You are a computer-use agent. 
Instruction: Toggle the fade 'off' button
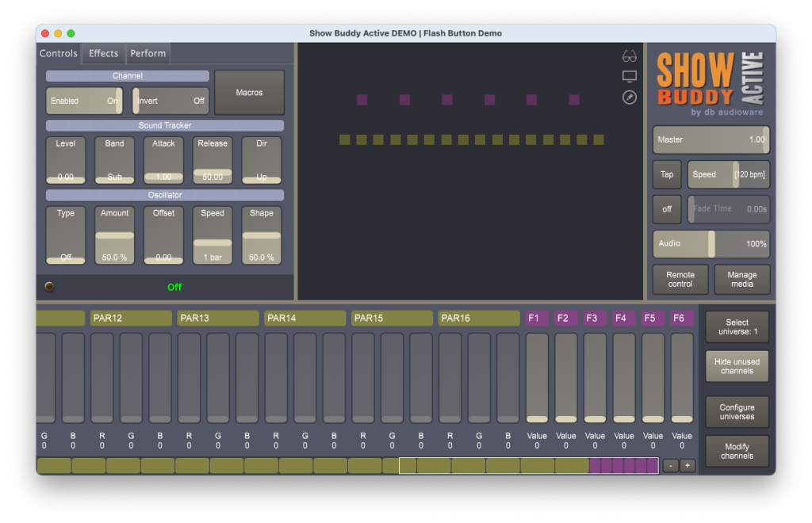(667, 209)
